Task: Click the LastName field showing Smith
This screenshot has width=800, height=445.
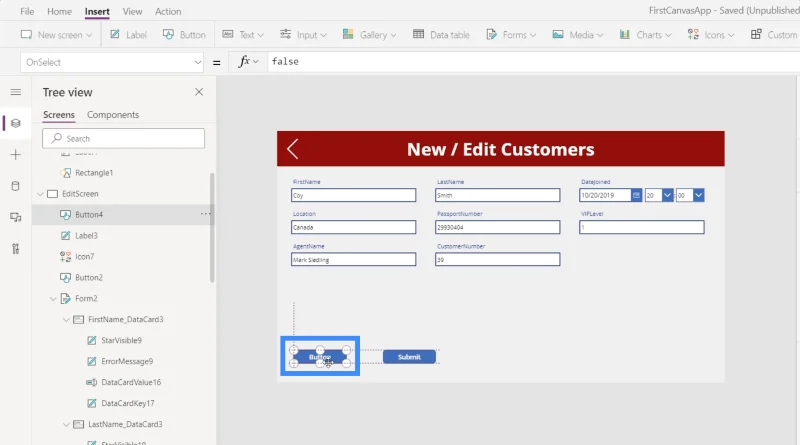Action: click(497, 195)
